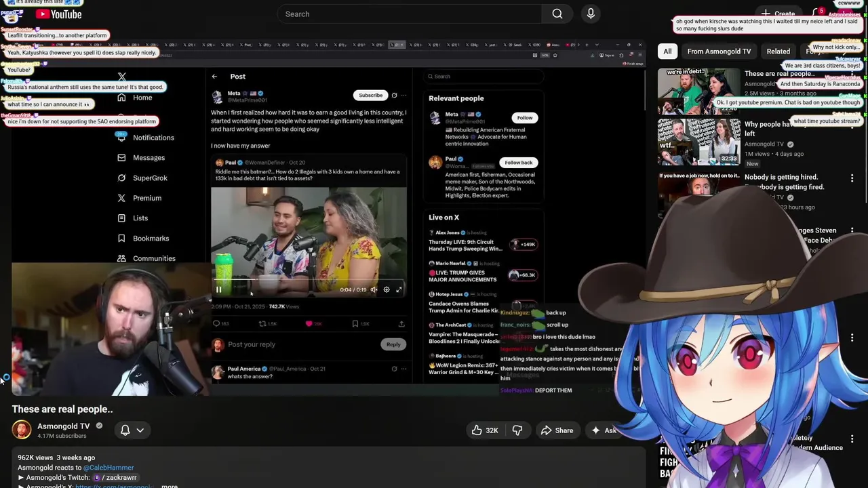Enter fullscreen on the embedded X video
This screenshot has width=868, height=488.
click(x=399, y=290)
